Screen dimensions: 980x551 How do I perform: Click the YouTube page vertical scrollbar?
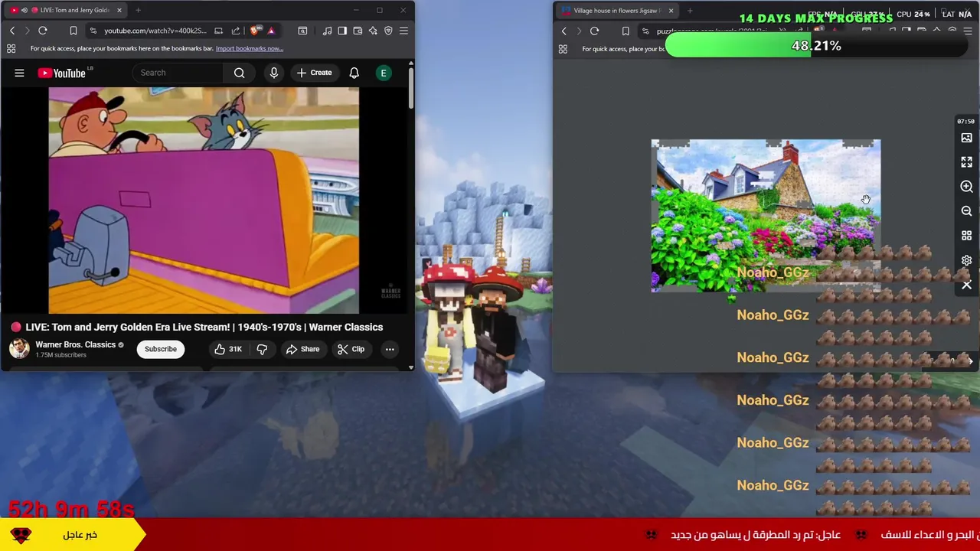410,88
